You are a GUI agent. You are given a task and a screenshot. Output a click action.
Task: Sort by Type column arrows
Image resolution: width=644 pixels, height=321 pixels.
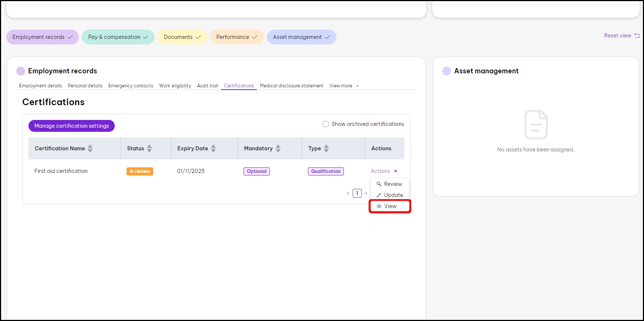point(326,148)
